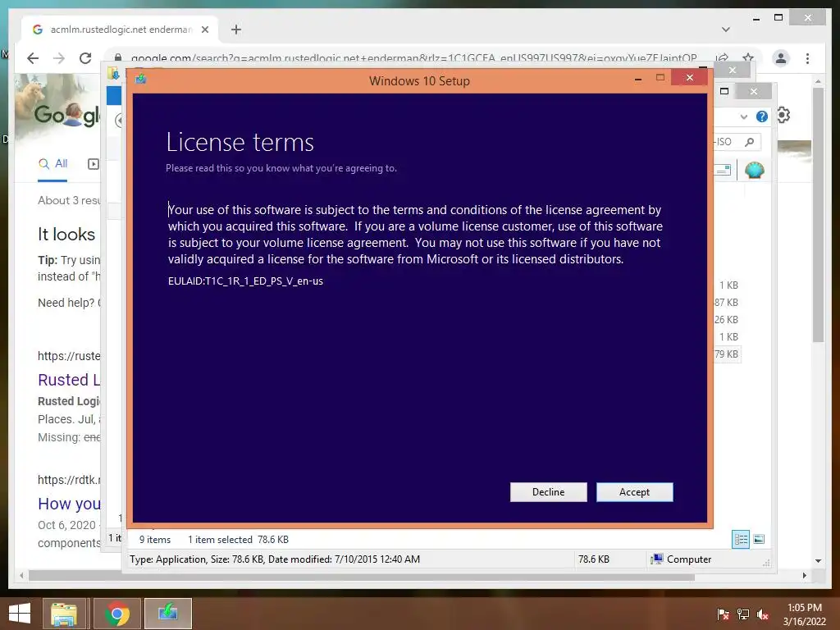Switch Explorer to details view
This screenshot has height=630, width=840.
click(x=741, y=539)
